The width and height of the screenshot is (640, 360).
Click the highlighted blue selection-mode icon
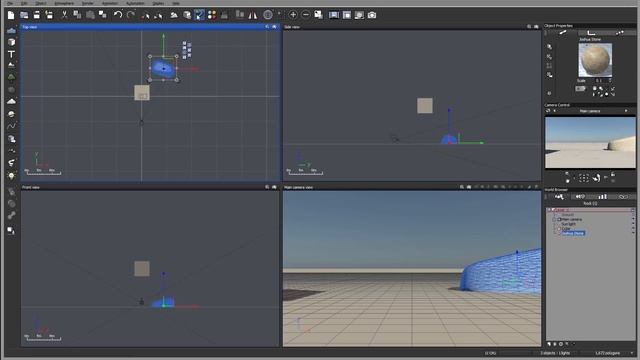(199, 15)
